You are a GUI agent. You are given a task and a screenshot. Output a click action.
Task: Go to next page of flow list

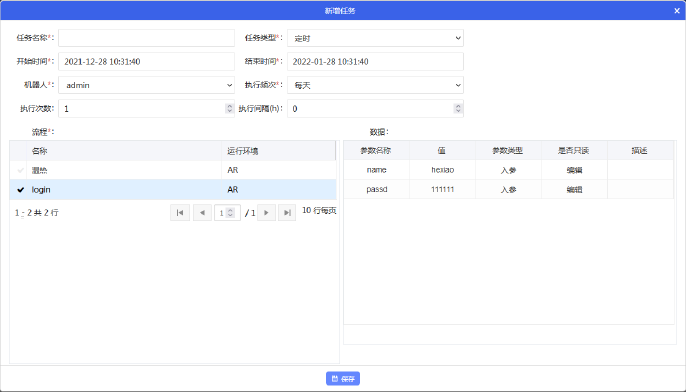click(x=266, y=213)
